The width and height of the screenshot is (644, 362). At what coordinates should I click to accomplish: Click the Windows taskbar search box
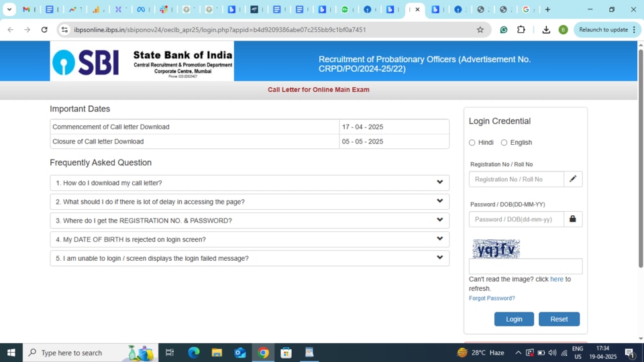click(91, 353)
